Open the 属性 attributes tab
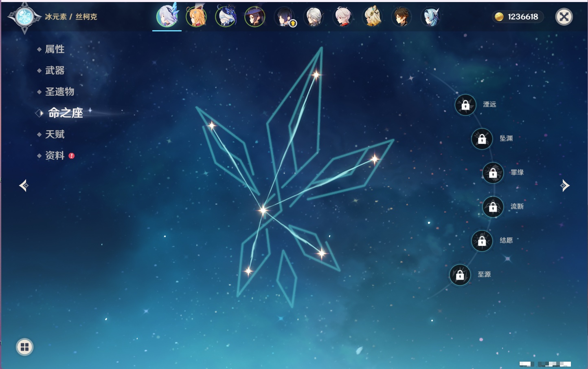 (x=55, y=49)
